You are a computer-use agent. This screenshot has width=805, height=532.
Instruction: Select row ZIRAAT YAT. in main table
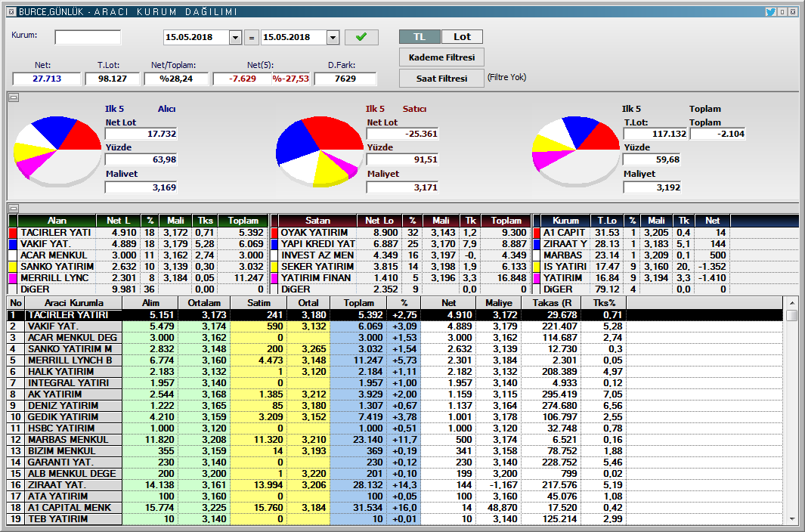coord(395,484)
